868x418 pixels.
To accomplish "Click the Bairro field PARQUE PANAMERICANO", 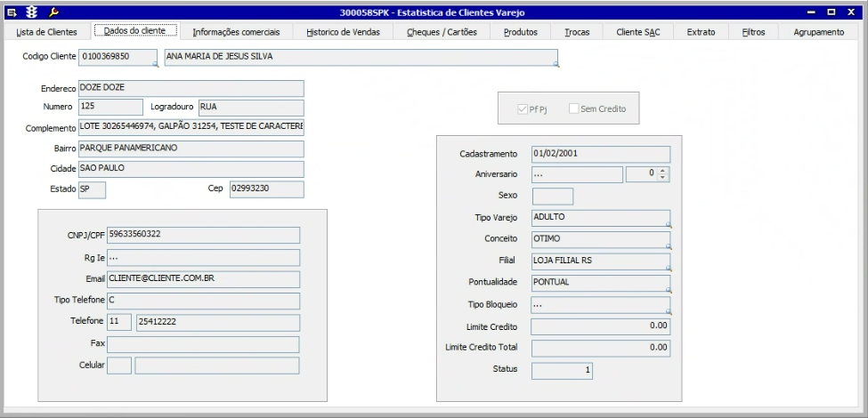I will [191, 149].
